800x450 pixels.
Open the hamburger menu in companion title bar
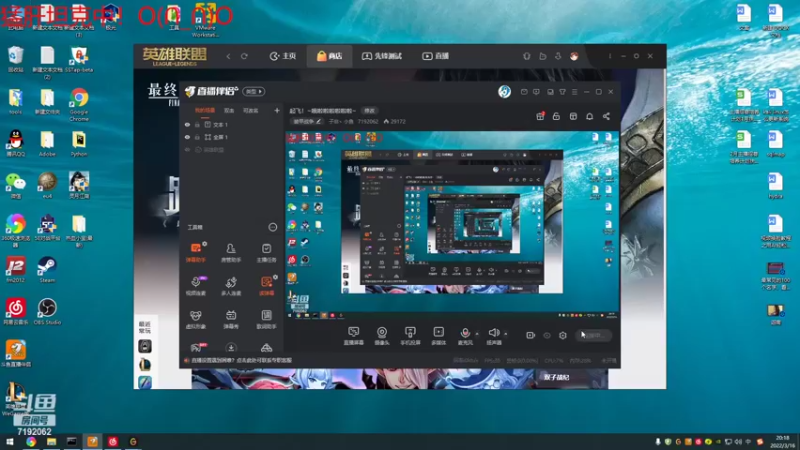(574, 92)
